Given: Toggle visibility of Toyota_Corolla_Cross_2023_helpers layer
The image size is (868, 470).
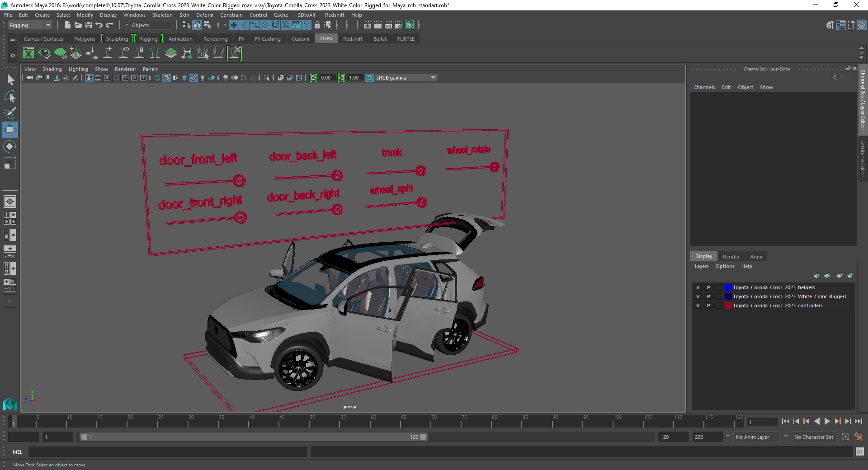Looking at the screenshot, I should point(698,287).
